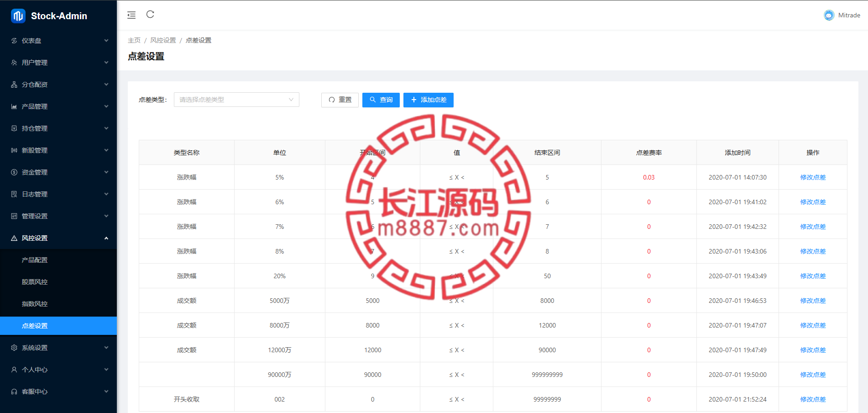
Task: Open the 日志管理 menu label
Action: coord(35,194)
